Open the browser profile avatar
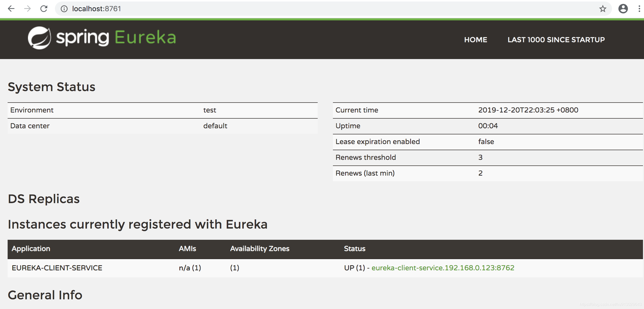 coord(623,9)
